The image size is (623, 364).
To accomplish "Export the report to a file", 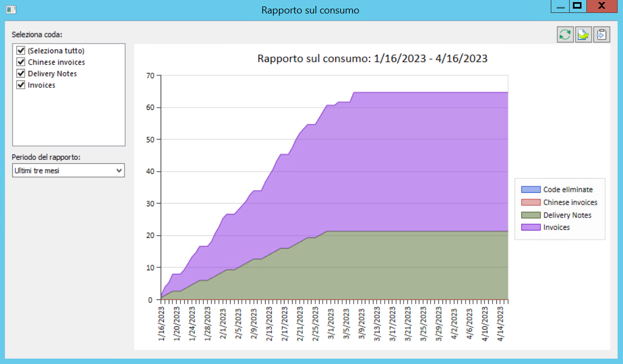I will tap(583, 34).
